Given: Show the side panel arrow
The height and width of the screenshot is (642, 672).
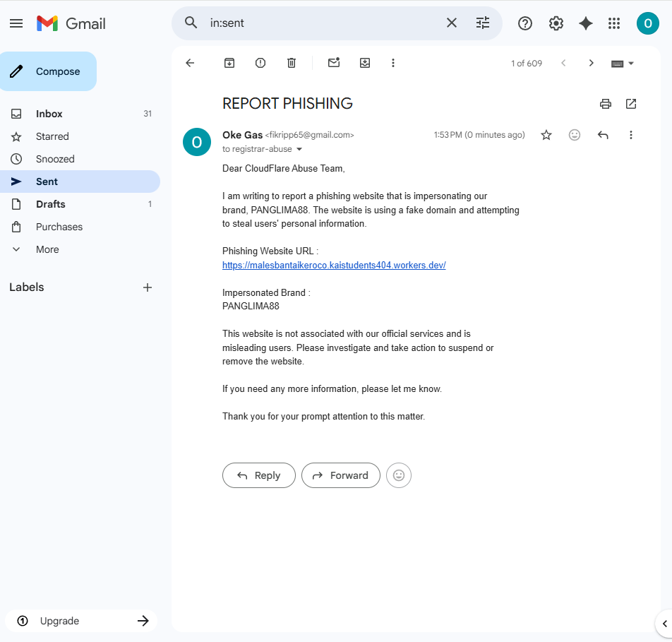Looking at the screenshot, I should tap(664, 624).
